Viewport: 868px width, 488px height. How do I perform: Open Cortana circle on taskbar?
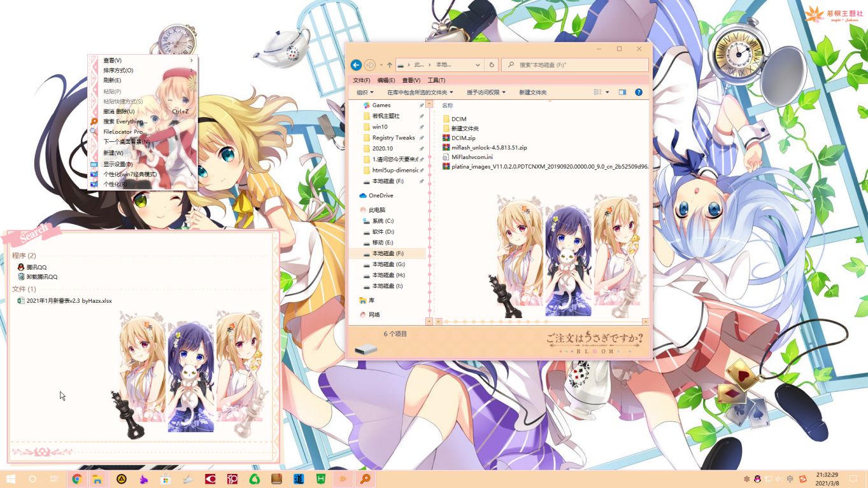click(32, 479)
